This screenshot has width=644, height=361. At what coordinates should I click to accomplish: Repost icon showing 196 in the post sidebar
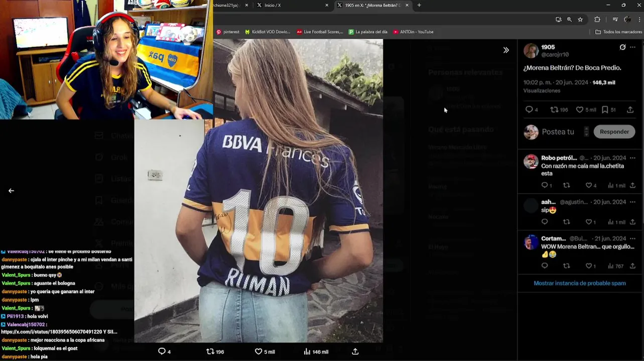pos(559,110)
